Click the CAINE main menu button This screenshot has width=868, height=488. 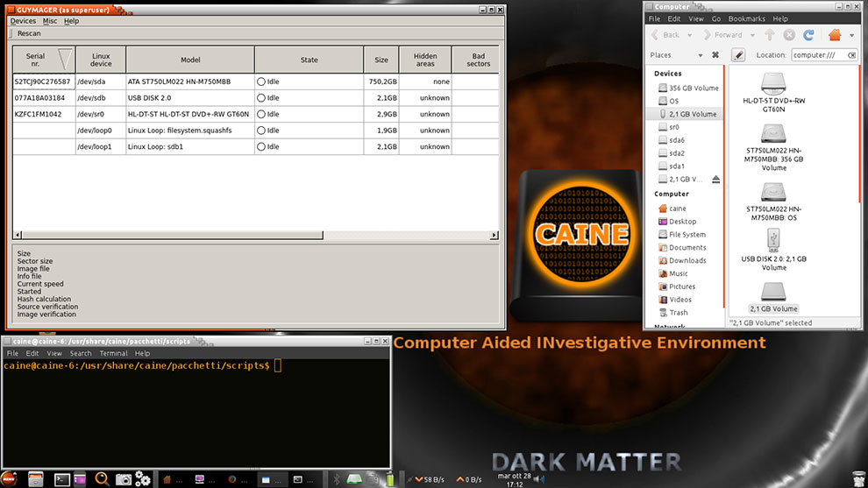coord(8,479)
